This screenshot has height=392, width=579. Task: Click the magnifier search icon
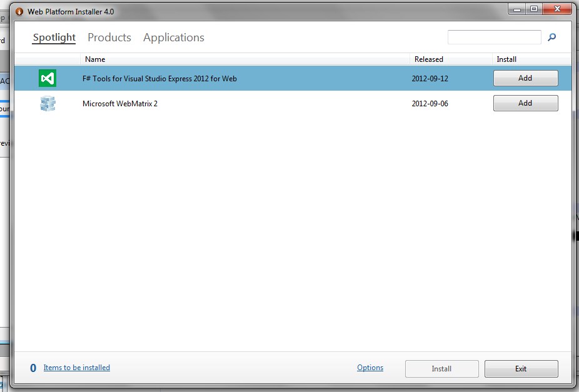click(x=551, y=37)
